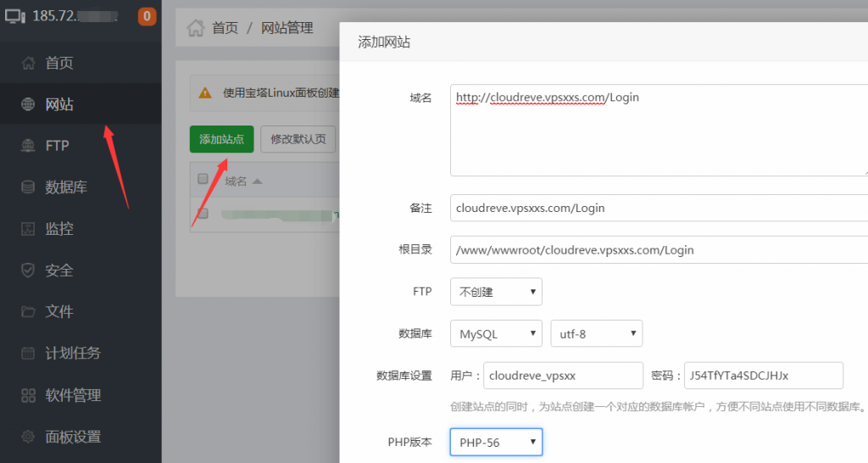Click the 首页 breadcrumb link
The image size is (868, 463).
225,28
